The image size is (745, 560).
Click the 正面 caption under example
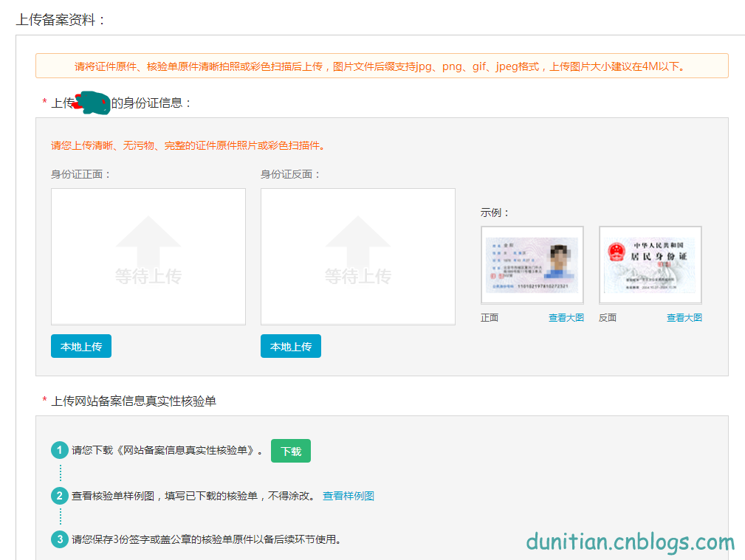[490, 318]
